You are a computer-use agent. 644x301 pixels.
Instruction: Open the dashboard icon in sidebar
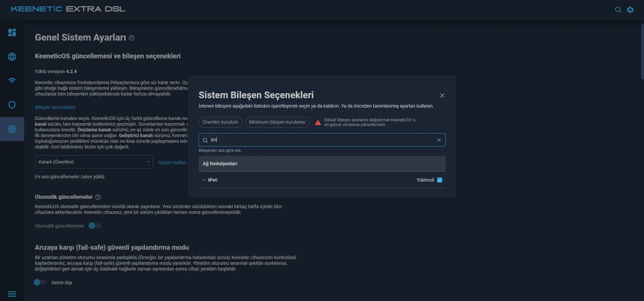tap(12, 33)
